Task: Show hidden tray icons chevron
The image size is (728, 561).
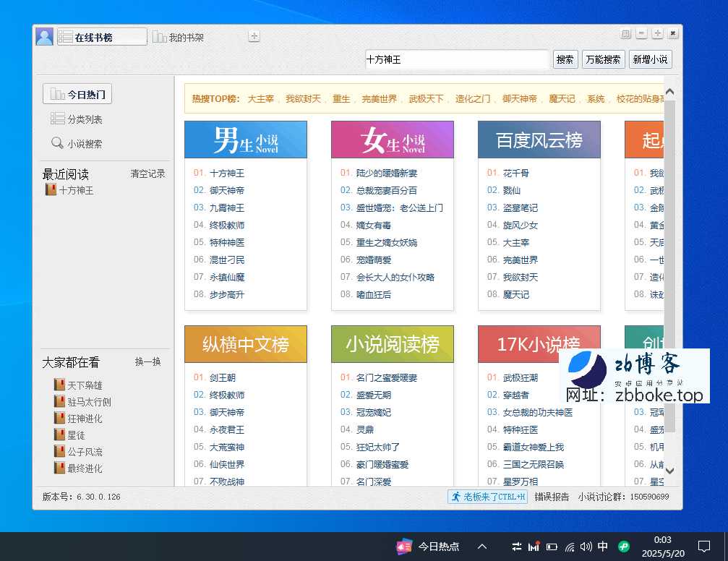Action: [x=482, y=547]
